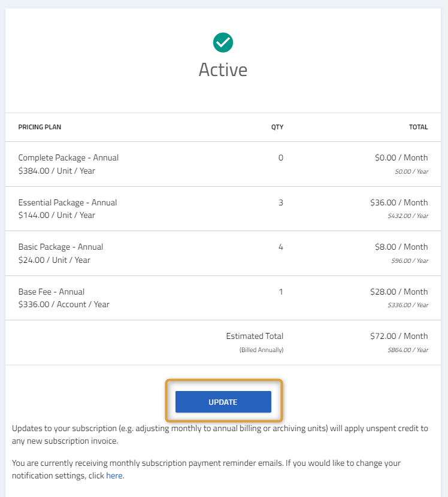Click the TOTAL column header

tap(418, 127)
